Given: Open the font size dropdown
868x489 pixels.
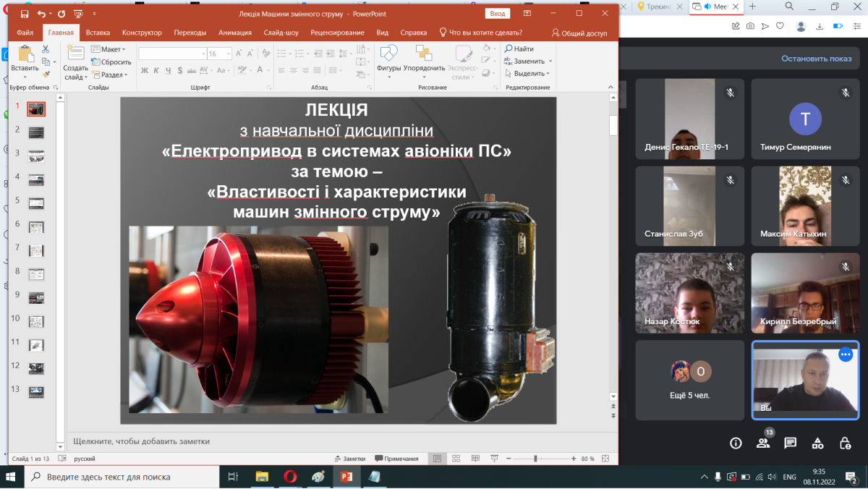Looking at the screenshot, I should click(x=229, y=54).
